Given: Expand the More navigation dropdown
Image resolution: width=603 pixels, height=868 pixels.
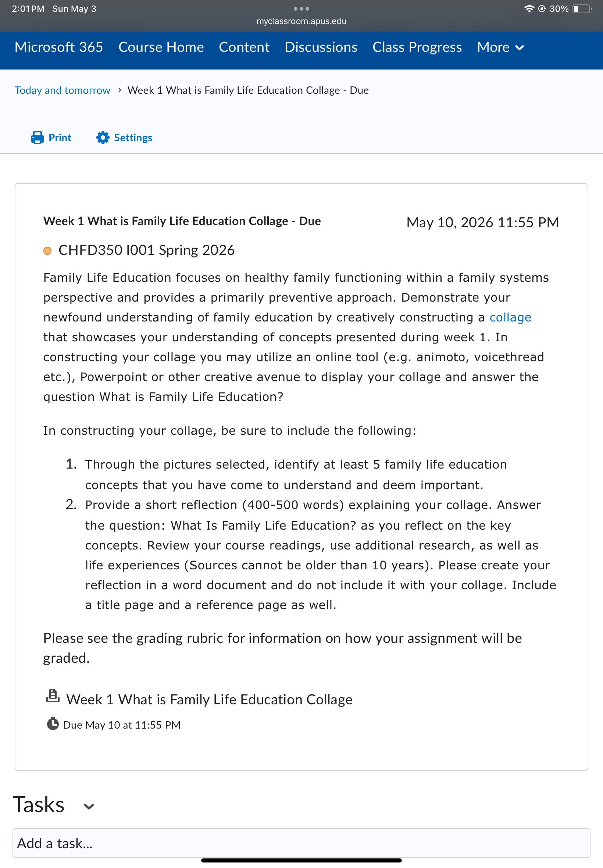Looking at the screenshot, I should click(500, 47).
